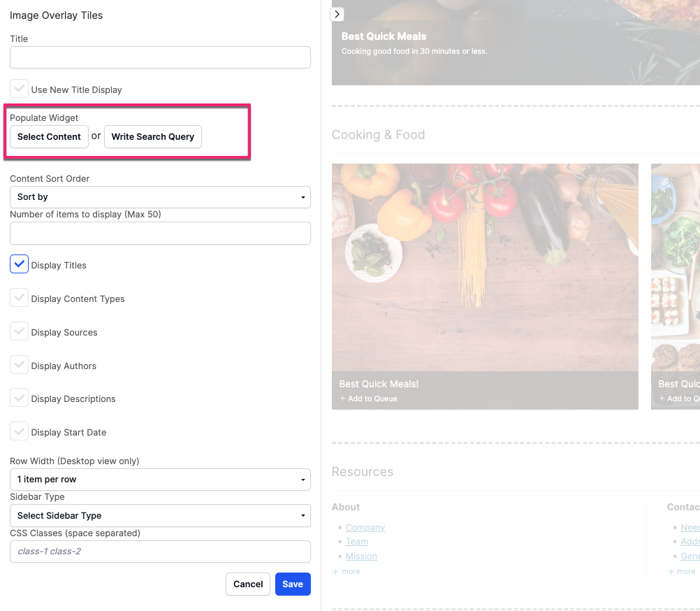Toggle the Display Start Date checkbox

click(x=20, y=431)
